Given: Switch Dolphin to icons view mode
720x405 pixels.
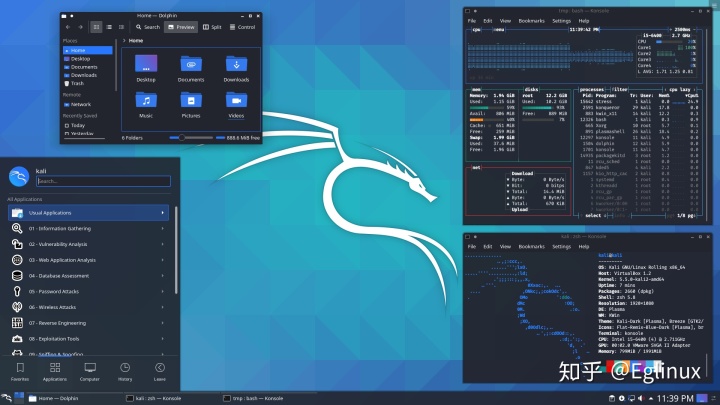Looking at the screenshot, I should click(x=96, y=27).
